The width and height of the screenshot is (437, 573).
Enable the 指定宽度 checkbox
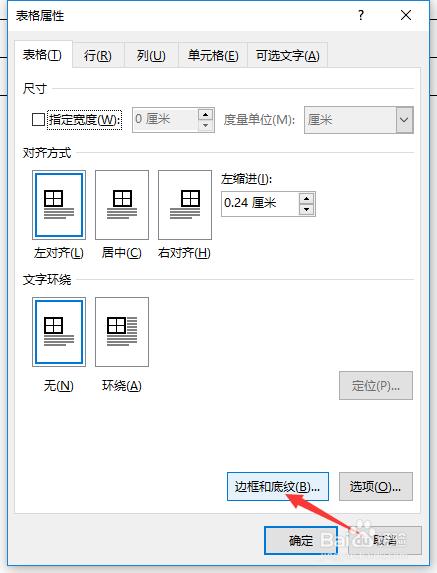coord(38,119)
